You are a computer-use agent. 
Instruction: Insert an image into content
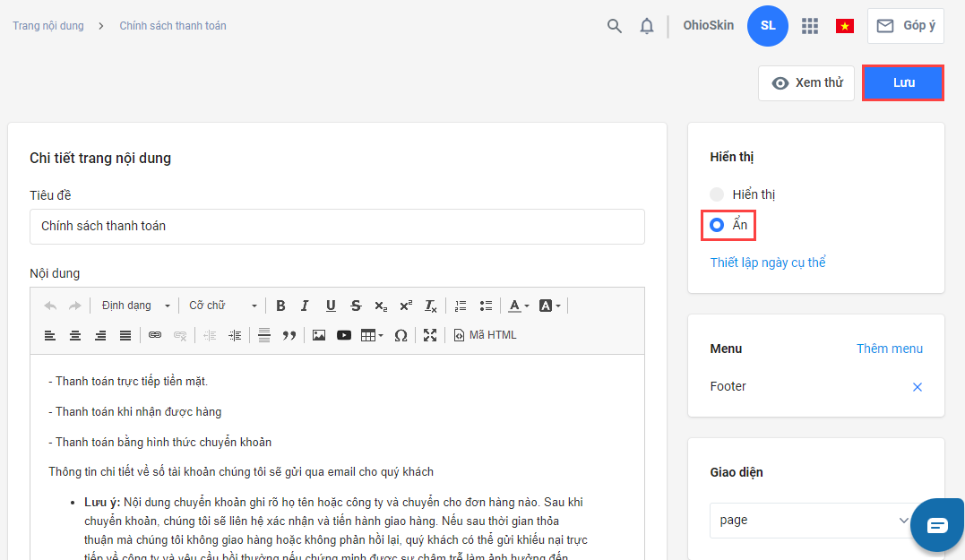point(318,335)
